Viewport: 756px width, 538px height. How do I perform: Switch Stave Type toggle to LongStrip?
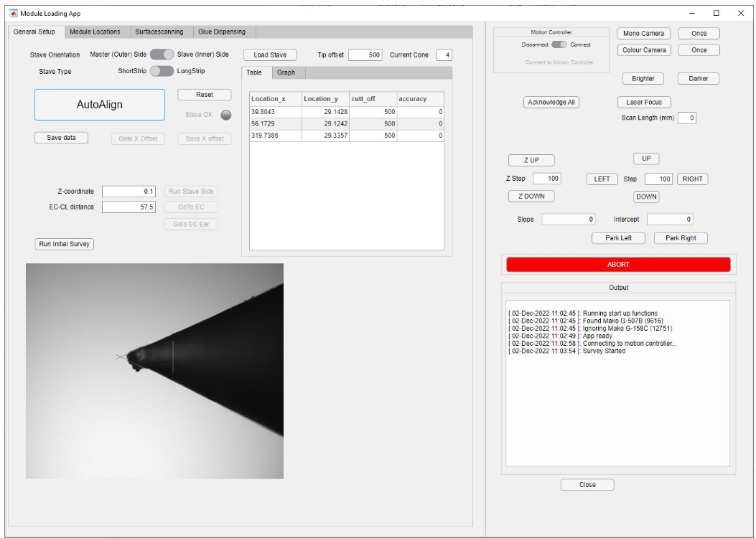(162, 71)
